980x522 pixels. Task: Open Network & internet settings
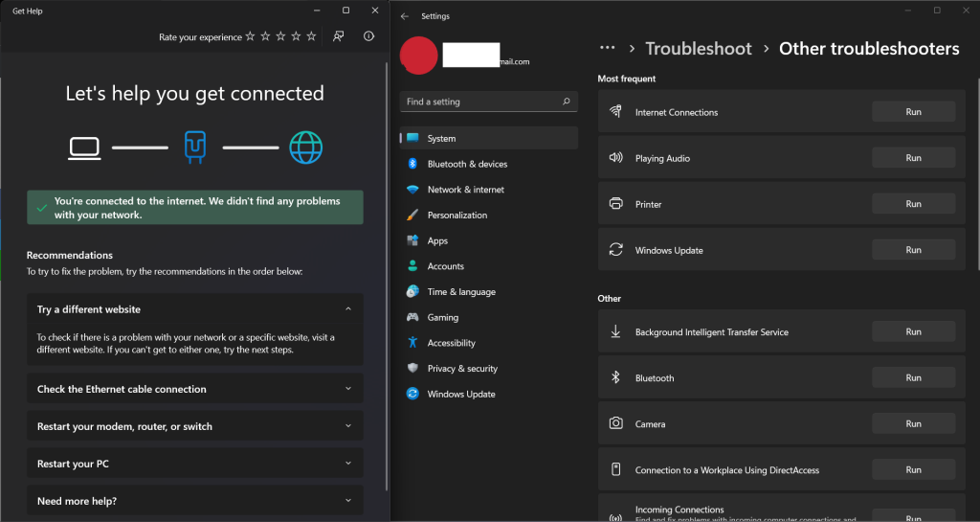[488, 190]
